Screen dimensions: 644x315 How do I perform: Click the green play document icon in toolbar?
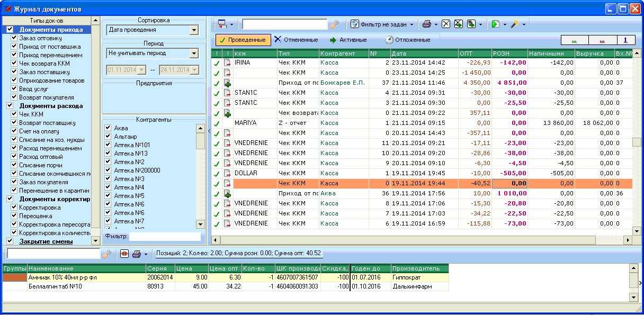[x=496, y=24]
